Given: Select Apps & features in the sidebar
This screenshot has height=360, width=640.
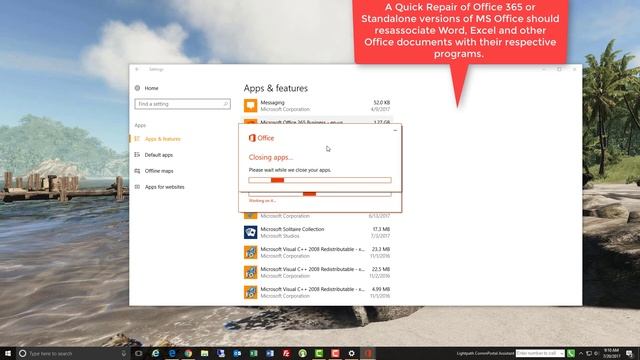Looking at the screenshot, I should click(x=162, y=139).
